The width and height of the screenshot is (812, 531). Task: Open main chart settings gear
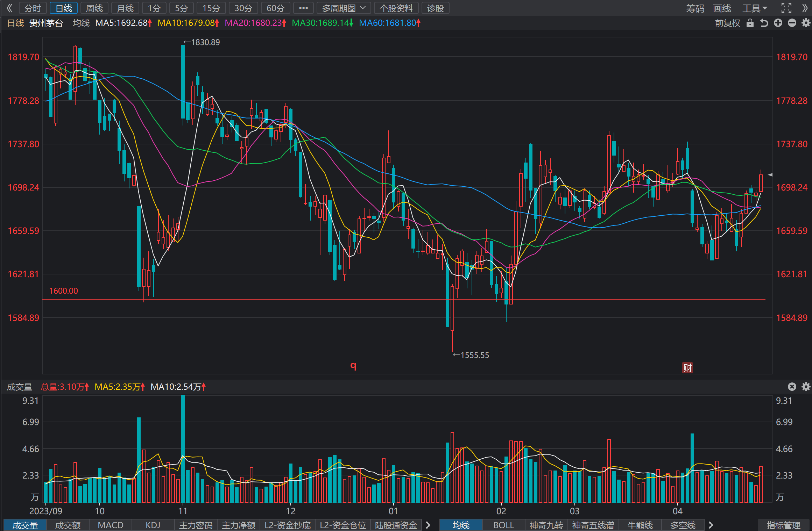[x=806, y=23]
